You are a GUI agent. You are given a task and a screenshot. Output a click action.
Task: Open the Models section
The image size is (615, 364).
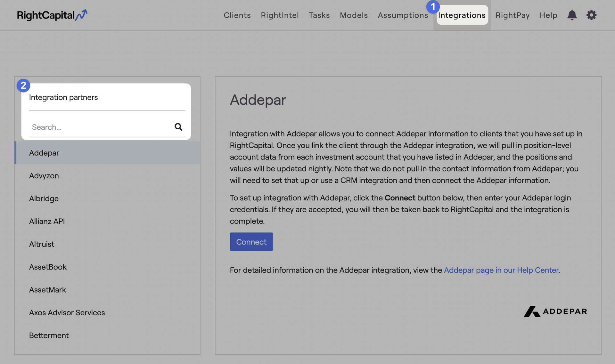(x=354, y=15)
